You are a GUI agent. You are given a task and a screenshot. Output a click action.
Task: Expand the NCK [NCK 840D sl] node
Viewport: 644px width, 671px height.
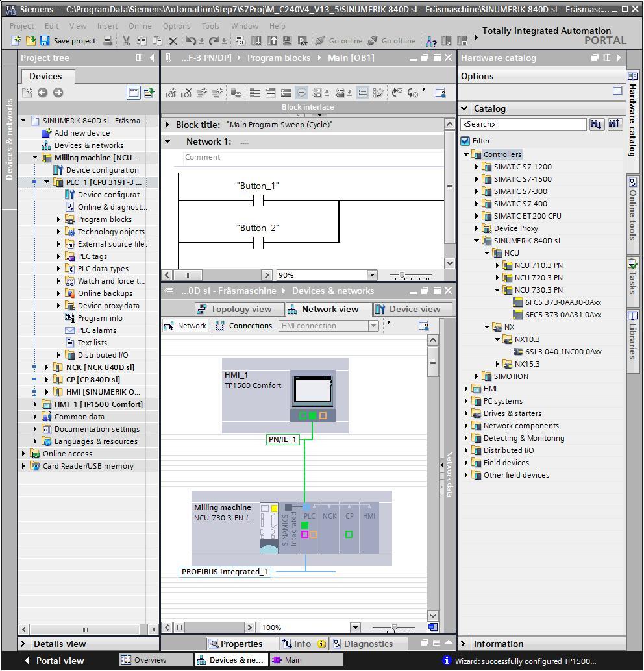click(x=47, y=367)
